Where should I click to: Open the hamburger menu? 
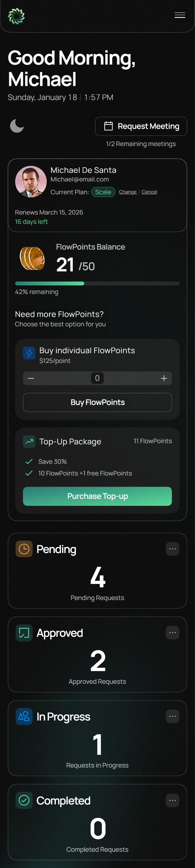(x=180, y=15)
